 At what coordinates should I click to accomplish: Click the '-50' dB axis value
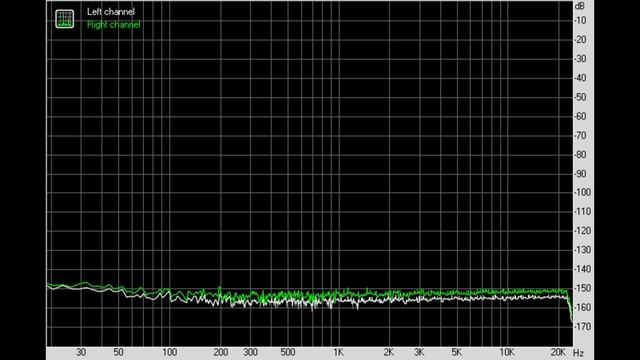tap(580, 97)
